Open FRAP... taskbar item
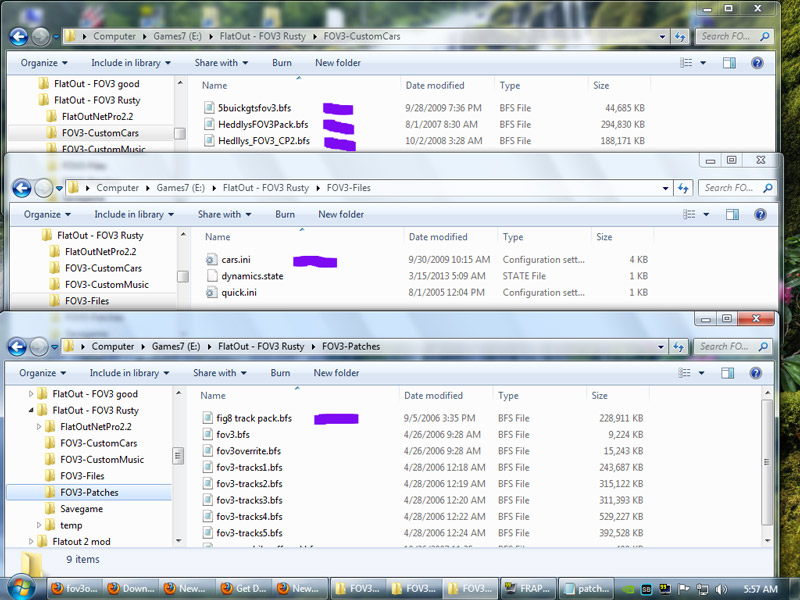The height and width of the screenshot is (600, 800). click(x=528, y=589)
